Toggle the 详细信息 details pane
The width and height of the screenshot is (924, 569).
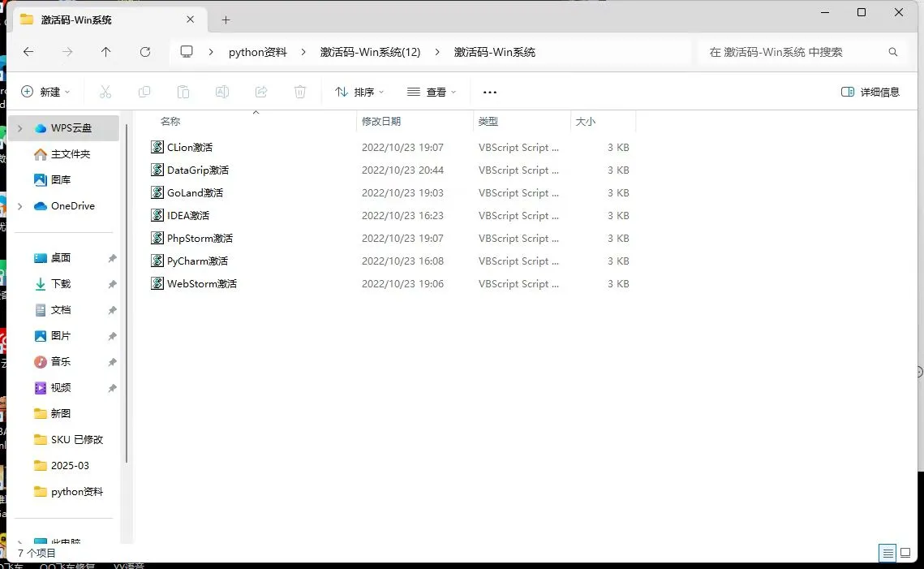[870, 92]
